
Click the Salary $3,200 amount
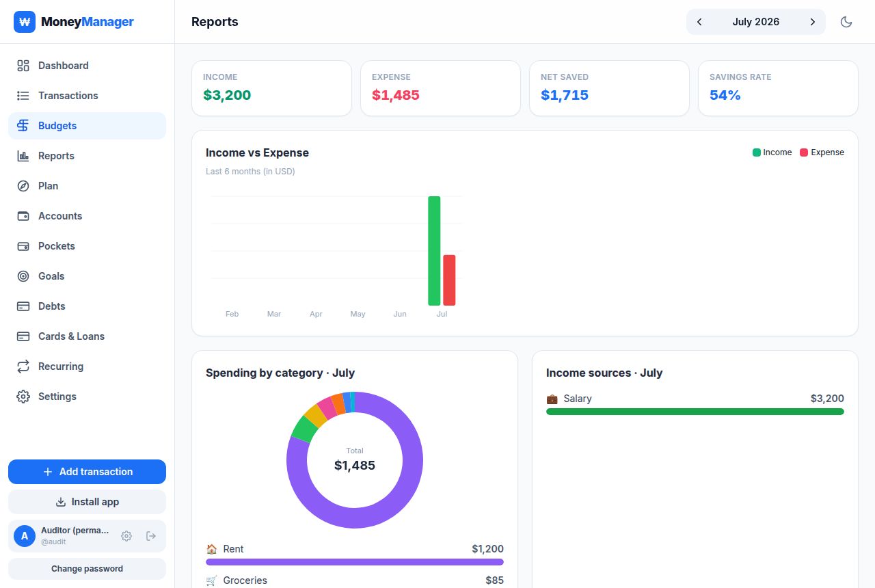[827, 399]
